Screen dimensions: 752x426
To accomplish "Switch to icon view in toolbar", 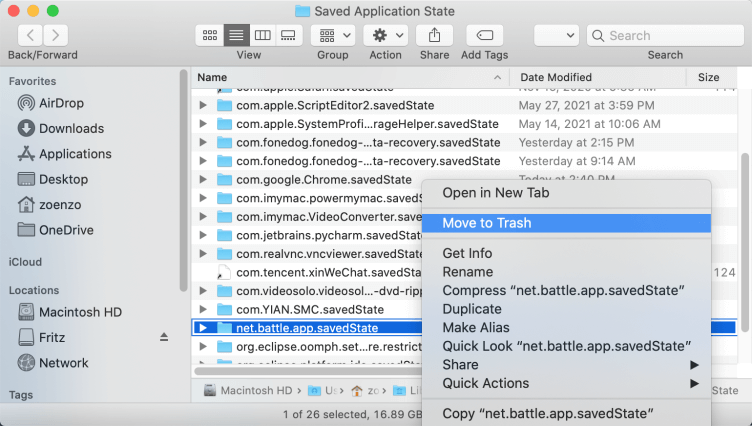I will tap(210, 35).
